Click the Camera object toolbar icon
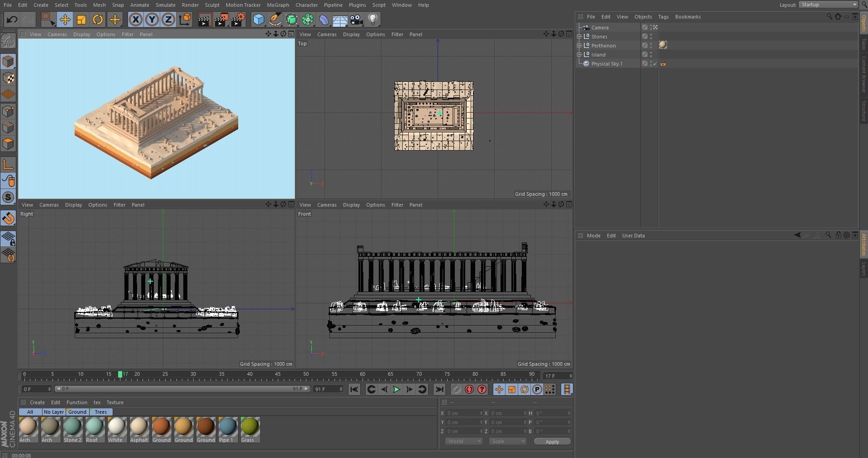 click(x=357, y=20)
